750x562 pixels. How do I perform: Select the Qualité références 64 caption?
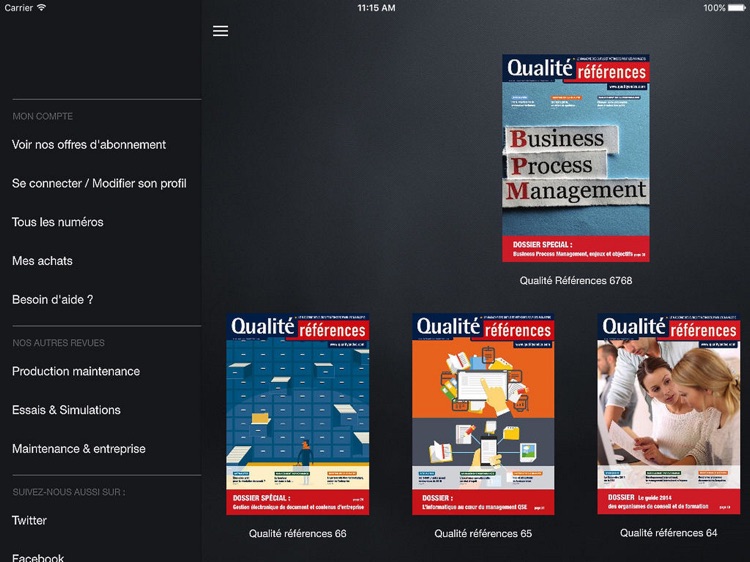pos(669,533)
